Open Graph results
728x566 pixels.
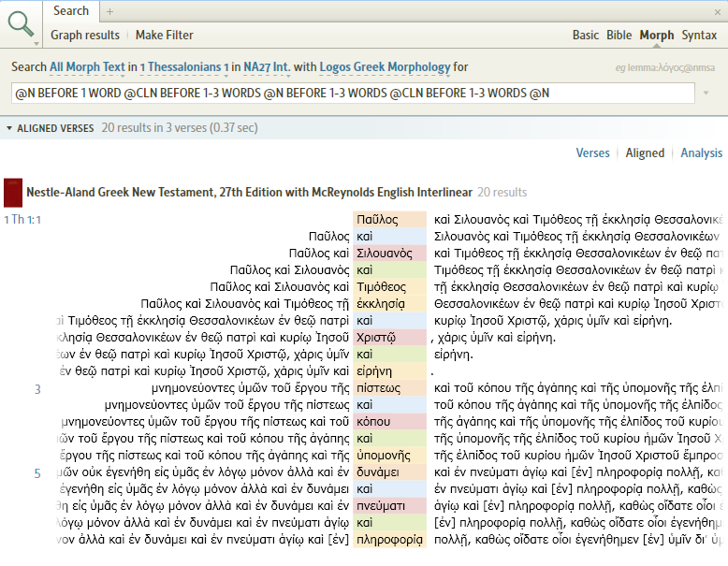pyautogui.click(x=85, y=35)
